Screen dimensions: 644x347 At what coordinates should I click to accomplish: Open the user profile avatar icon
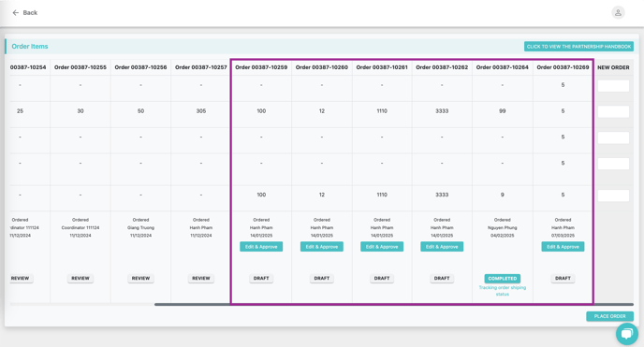tap(618, 13)
